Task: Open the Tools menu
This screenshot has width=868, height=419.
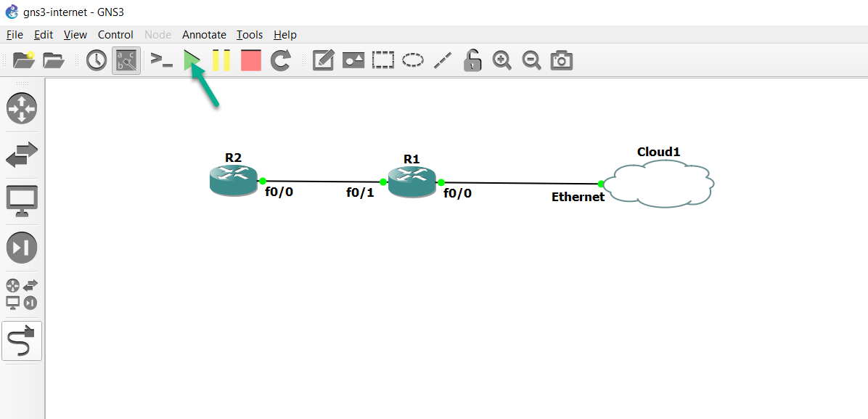Action: click(x=250, y=34)
